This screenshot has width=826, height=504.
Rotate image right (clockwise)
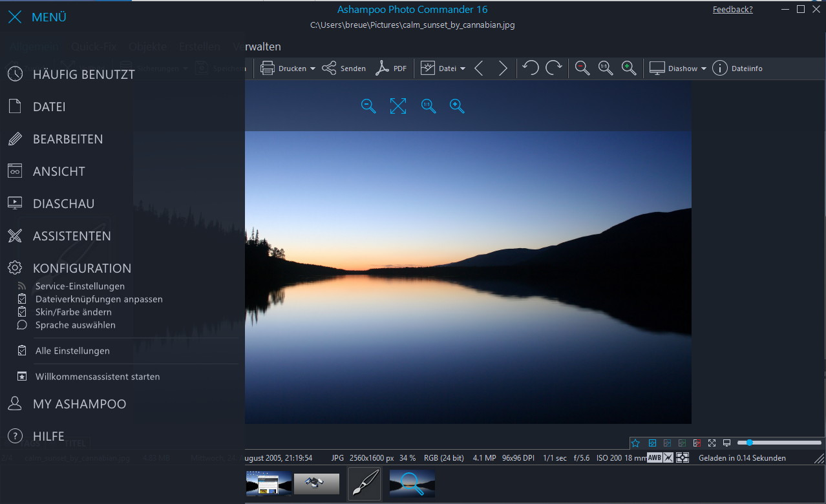[x=554, y=68]
